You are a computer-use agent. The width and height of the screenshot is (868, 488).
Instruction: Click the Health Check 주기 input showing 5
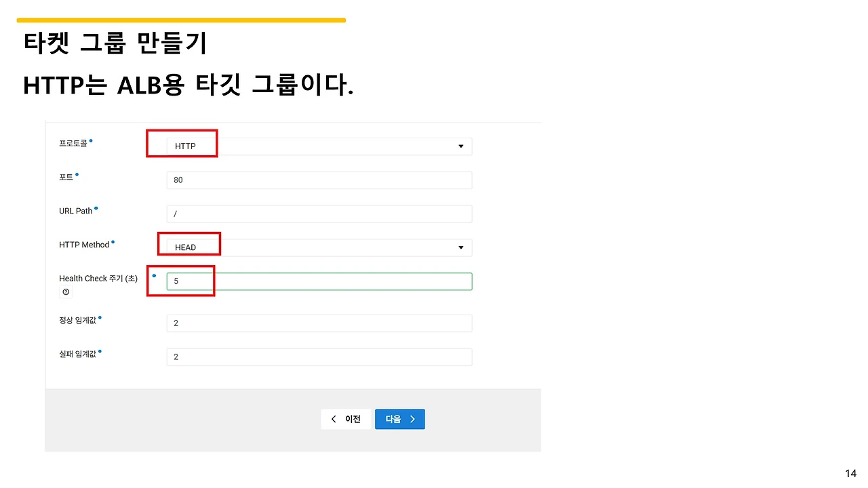(x=319, y=281)
